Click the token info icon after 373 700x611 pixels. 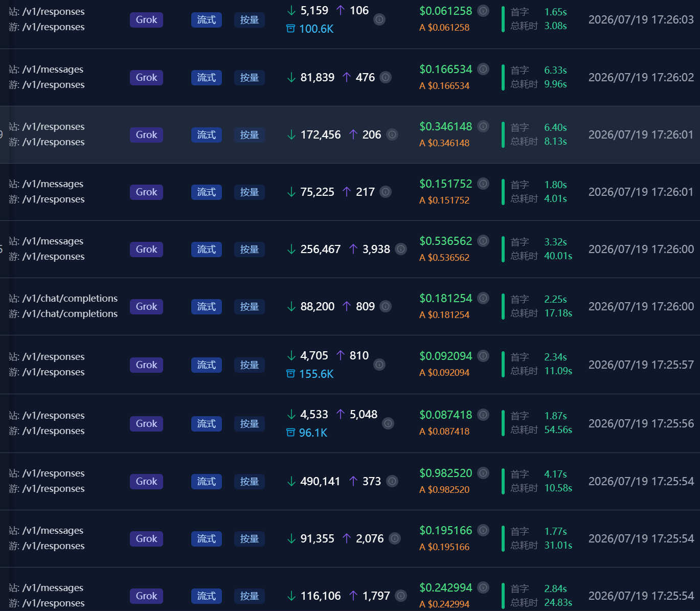392,481
